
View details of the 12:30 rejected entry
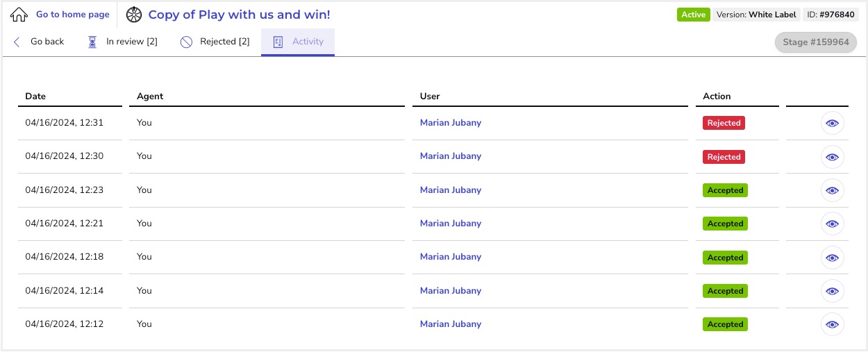(832, 157)
